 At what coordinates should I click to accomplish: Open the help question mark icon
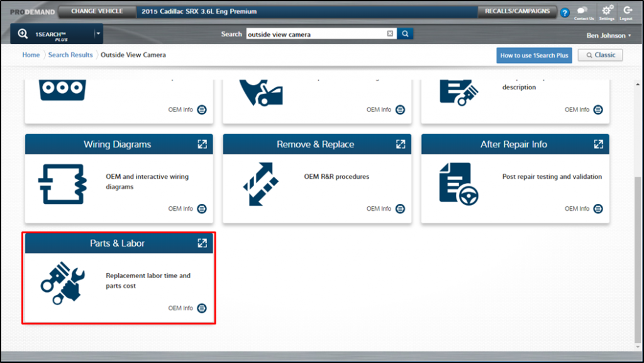point(564,13)
